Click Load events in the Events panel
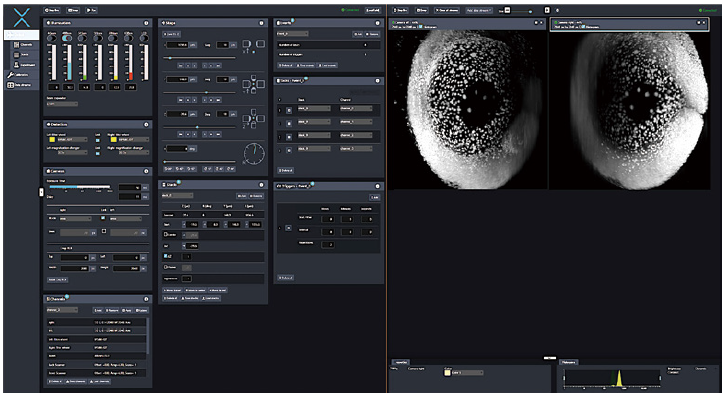Screen dimensions: 726x397 click(327, 65)
